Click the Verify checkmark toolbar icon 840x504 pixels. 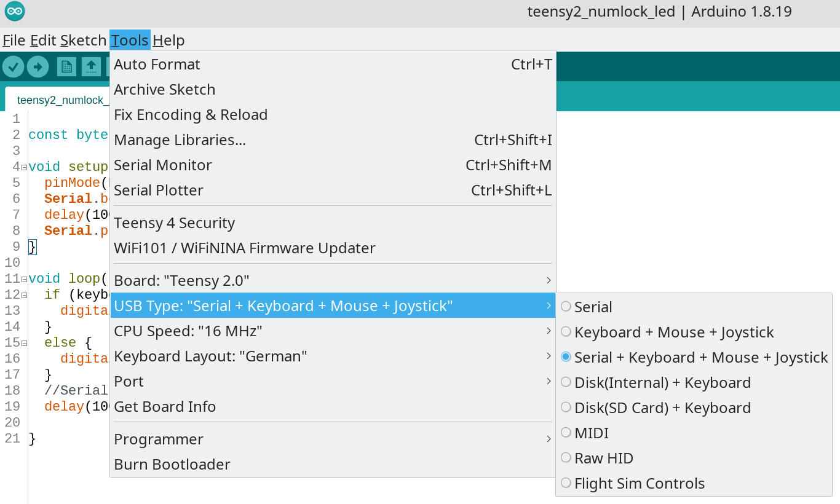pyautogui.click(x=13, y=66)
